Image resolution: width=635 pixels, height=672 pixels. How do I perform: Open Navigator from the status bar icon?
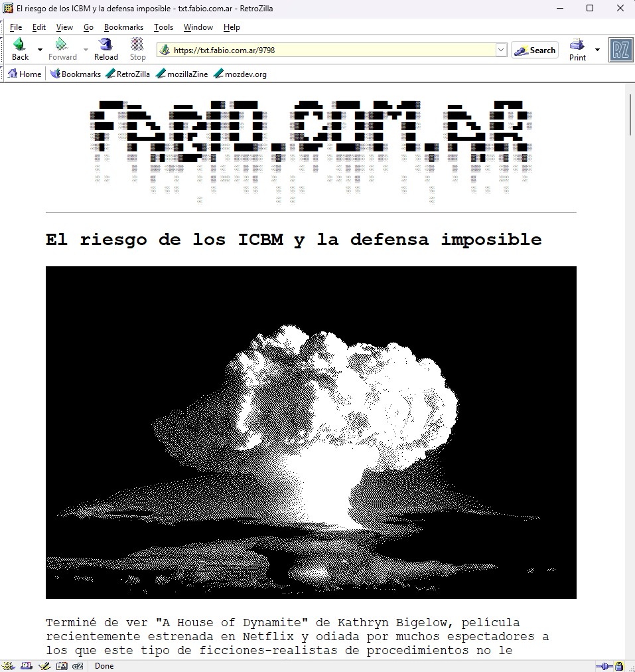(x=9, y=666)
